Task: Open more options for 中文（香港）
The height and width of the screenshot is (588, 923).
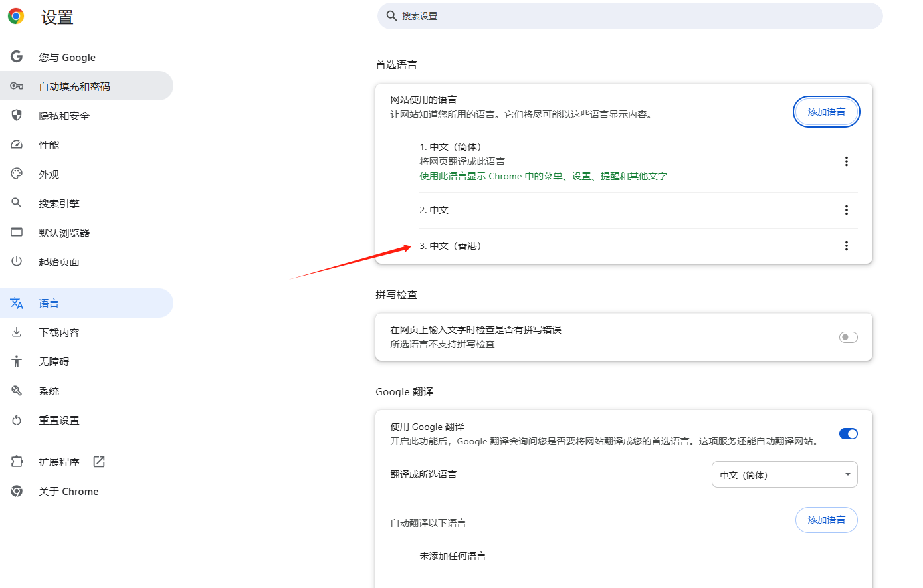Action: click(x=846, y=246)
